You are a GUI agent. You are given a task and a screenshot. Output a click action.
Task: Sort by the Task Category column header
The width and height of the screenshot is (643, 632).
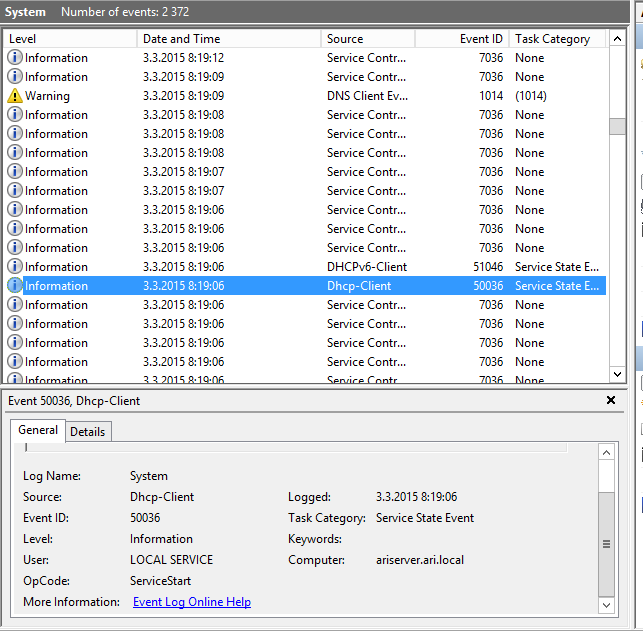point(557,39)
